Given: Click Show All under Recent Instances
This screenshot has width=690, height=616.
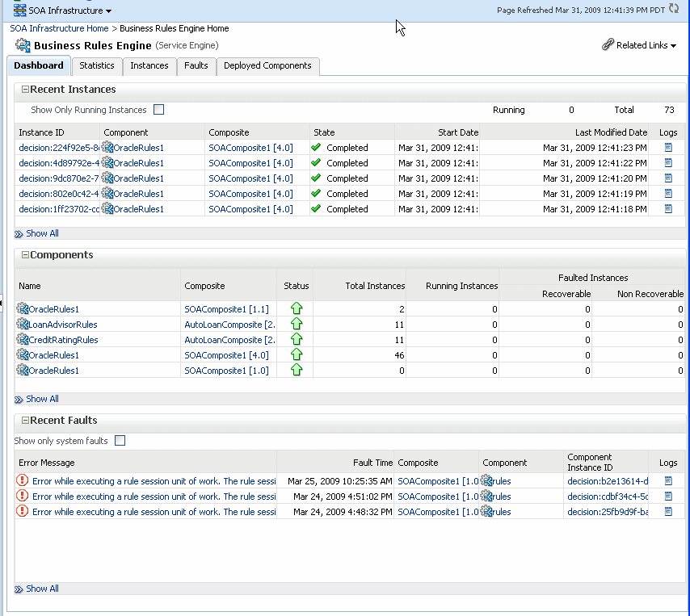Looking at the screenshot, I should click(41, 233).
